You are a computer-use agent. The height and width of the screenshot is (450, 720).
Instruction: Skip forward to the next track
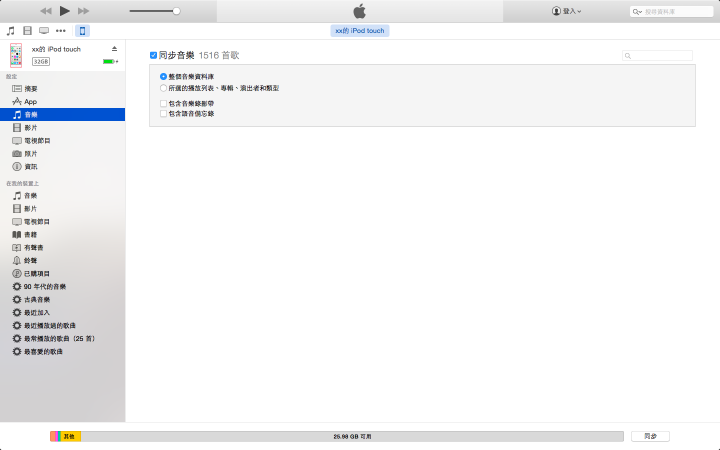[x=83, y=11]
